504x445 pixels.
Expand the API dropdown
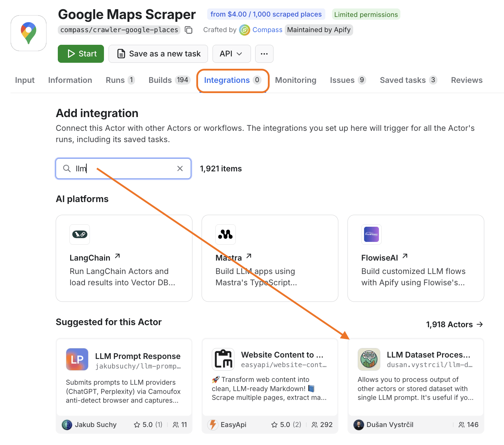tap(232, 54)
